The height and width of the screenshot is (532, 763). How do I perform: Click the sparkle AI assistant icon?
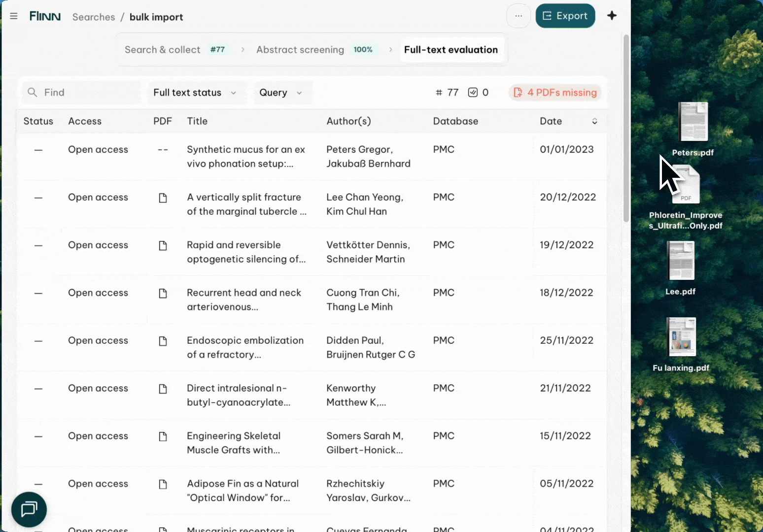[x=612, y=16]
